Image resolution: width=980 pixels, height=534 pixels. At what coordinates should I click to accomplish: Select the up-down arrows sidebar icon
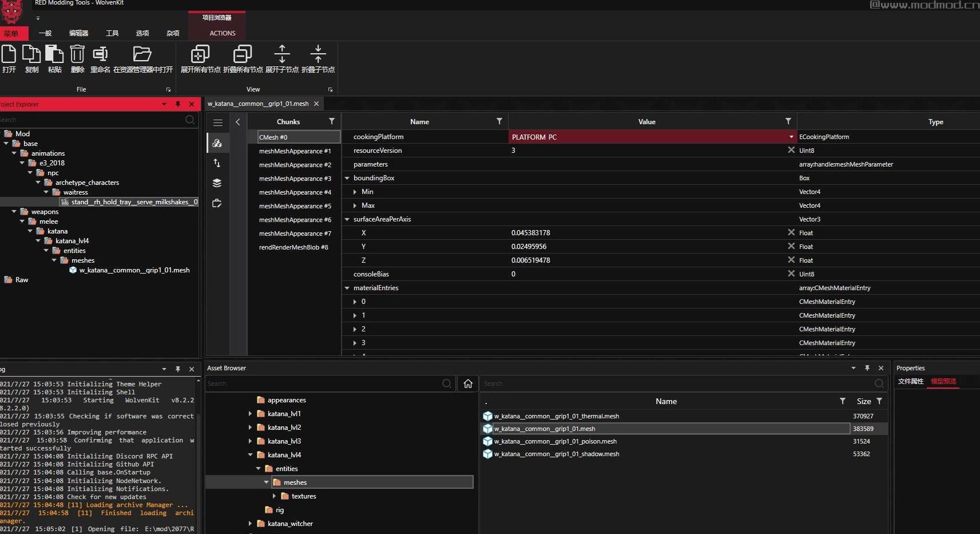point(217,163)
